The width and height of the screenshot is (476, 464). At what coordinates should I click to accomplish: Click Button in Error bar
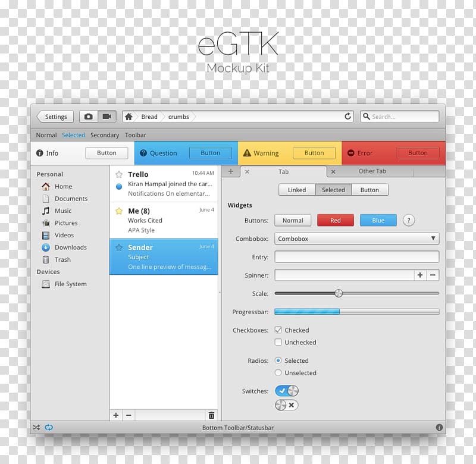pyautogui.click(x=418, y=153)
